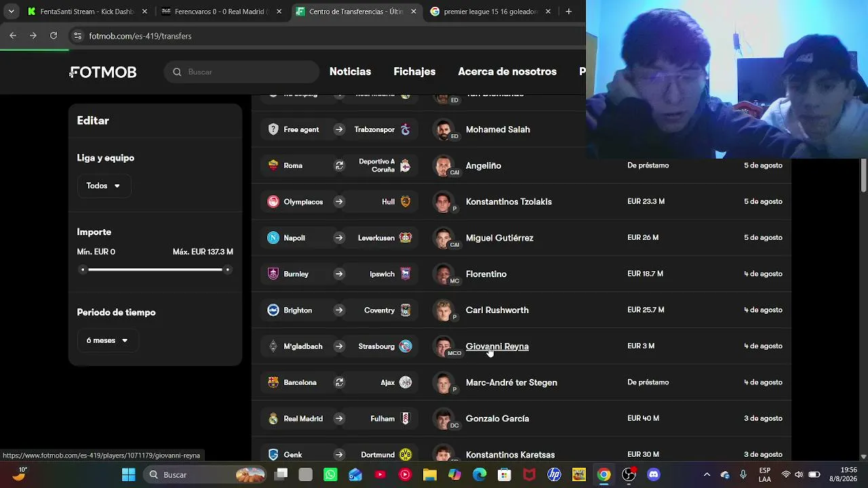Open Konstantinos Tzolakis player link
Image resolution: width=868 pixels, height=488 pixels.
click(x=509, y=201)
